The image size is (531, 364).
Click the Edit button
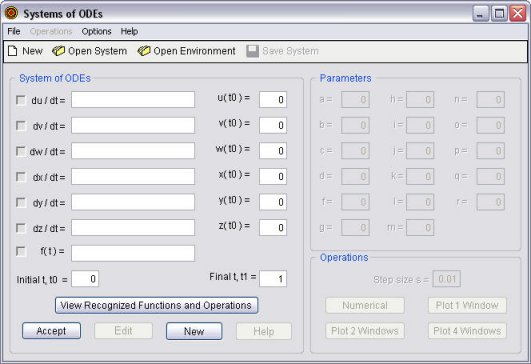coord(123,331)
